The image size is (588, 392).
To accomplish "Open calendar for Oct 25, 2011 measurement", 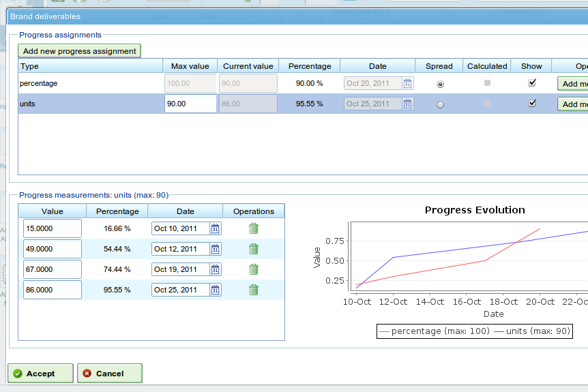I will tap(216, 290).
